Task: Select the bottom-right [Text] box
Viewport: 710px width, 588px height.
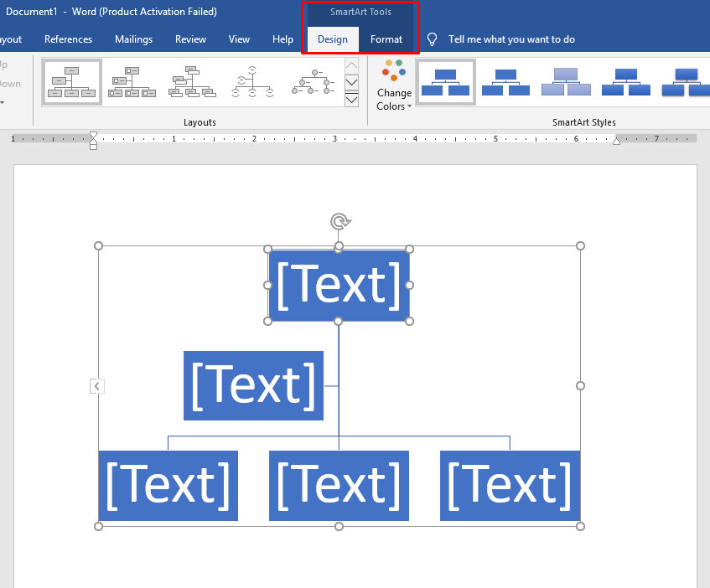Action: click(x=510, y=486)
